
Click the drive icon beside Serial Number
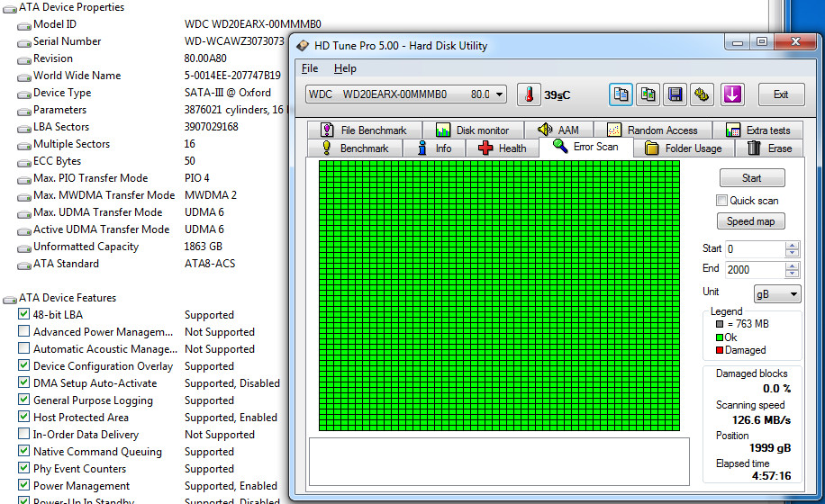[23, 43]
